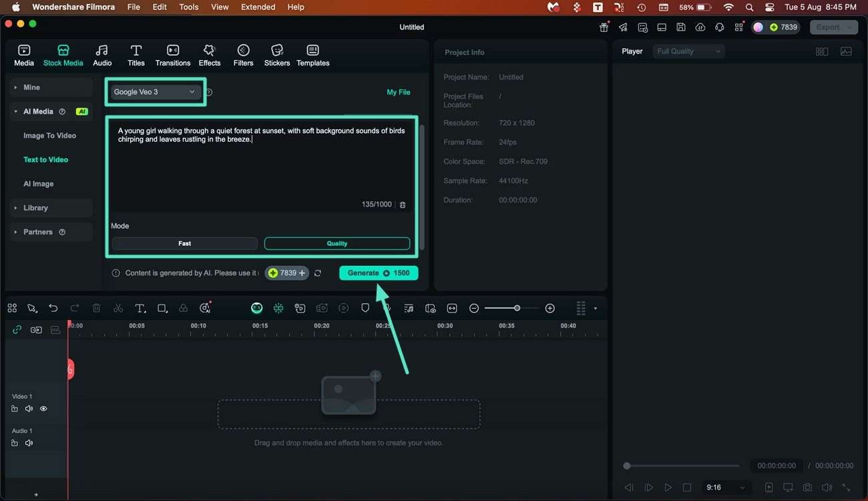The image size is (868, 501).
Task: Clear prompt with the trash icon
Action: [403, 204]
